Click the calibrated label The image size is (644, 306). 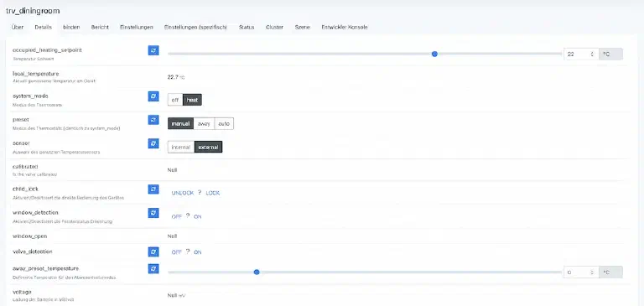coord(25,166)
